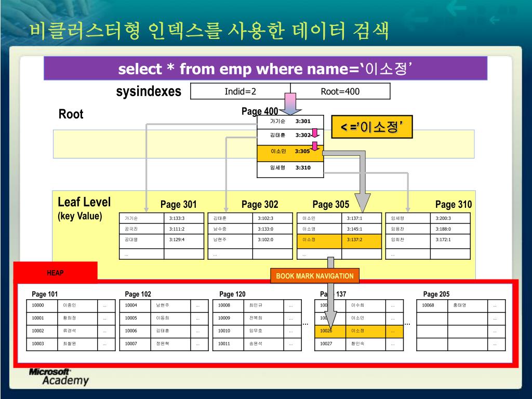Screen dimensions: 532x399
Task: Select heap row id 10009
Action: coord(229,318)
